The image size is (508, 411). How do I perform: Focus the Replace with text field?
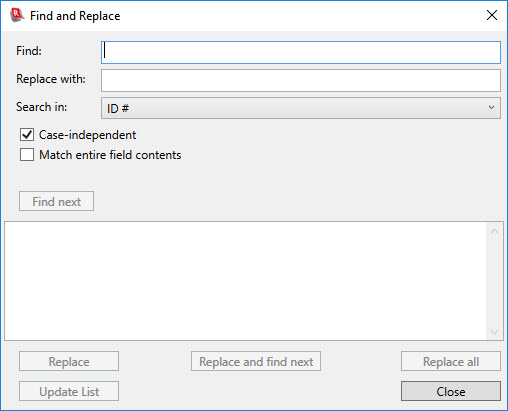[301, 80]
